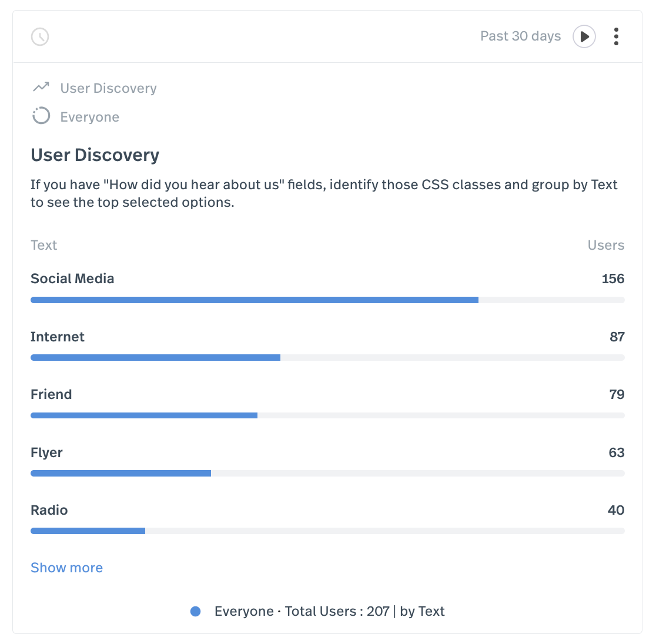Toggle the Everyone legend entry
The width and height of the screenshot is (656, 644).
[244, 611]
